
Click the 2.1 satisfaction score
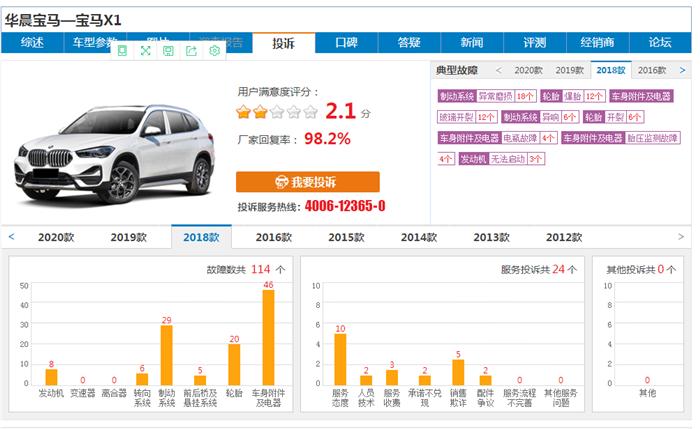point(340,111)
